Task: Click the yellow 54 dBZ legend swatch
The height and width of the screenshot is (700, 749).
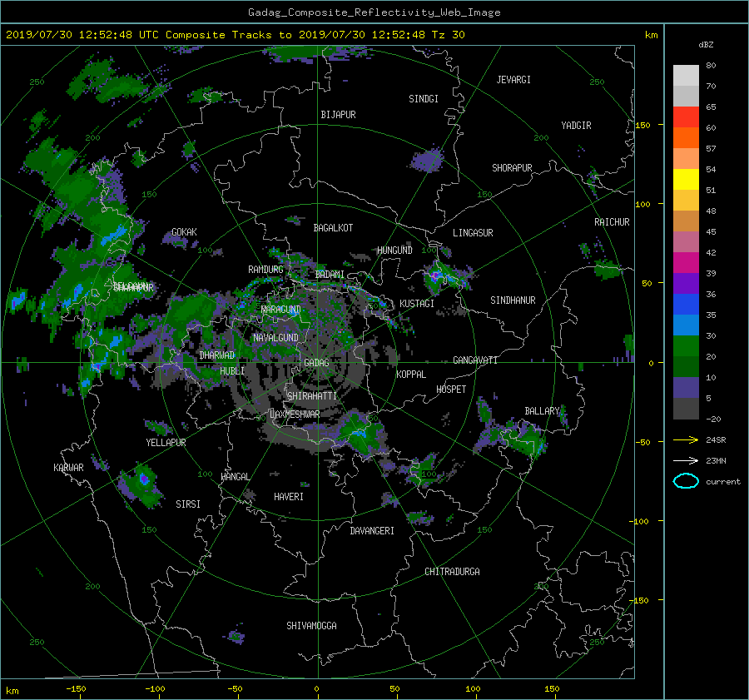Action: 686,179
